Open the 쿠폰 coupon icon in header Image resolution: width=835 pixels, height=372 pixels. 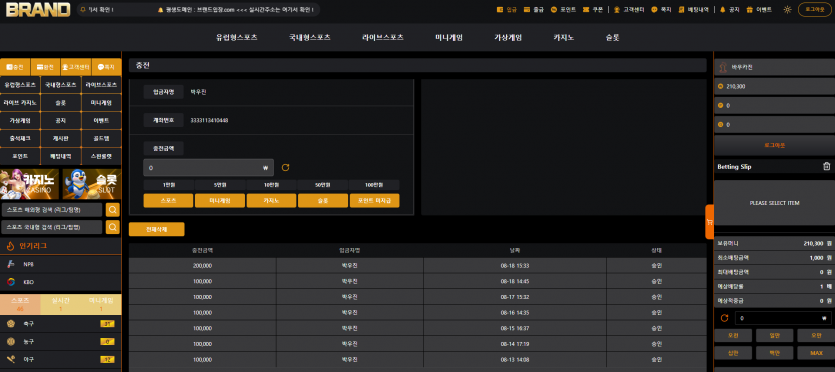pos(586,10)
